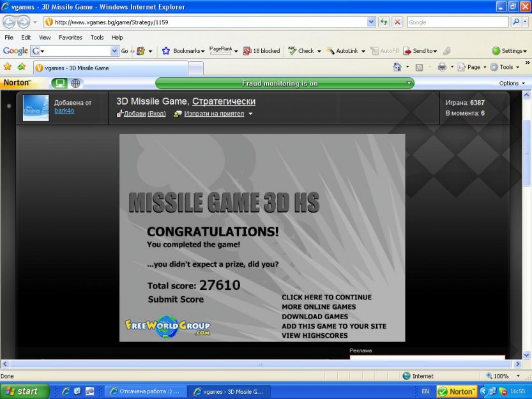
Task: Open the Favorites menu
Action: tap(70, 38)
